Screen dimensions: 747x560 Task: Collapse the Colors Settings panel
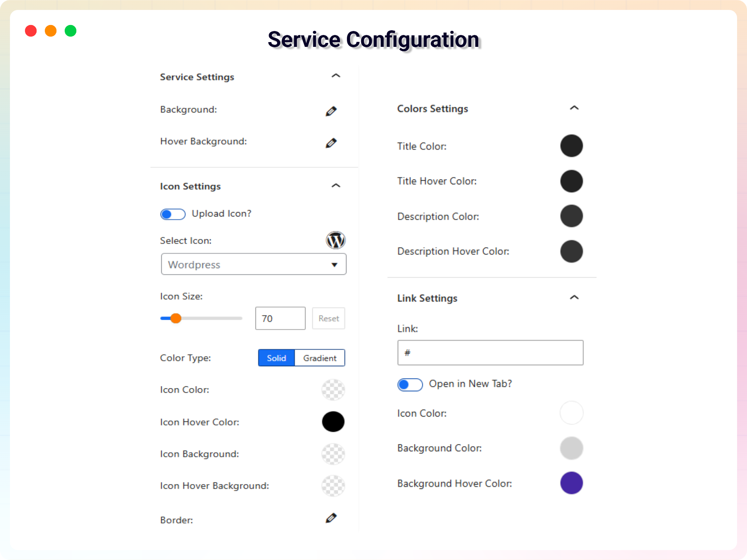coord(574,108)
